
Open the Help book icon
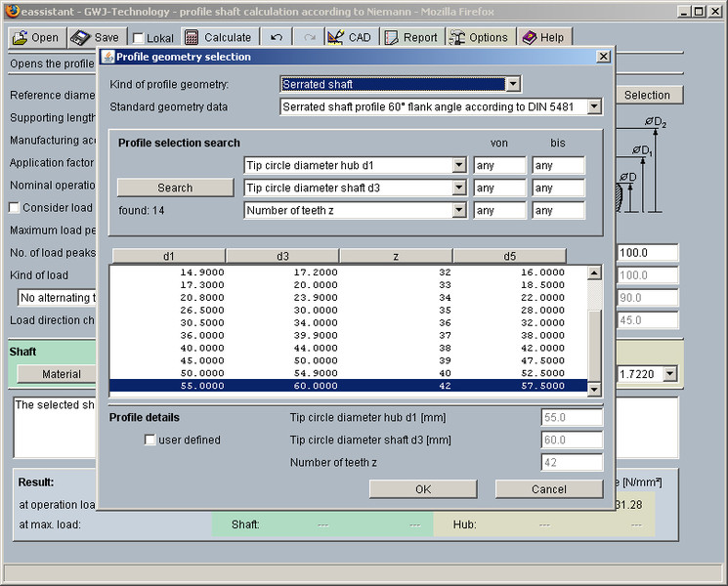(529, 37)
